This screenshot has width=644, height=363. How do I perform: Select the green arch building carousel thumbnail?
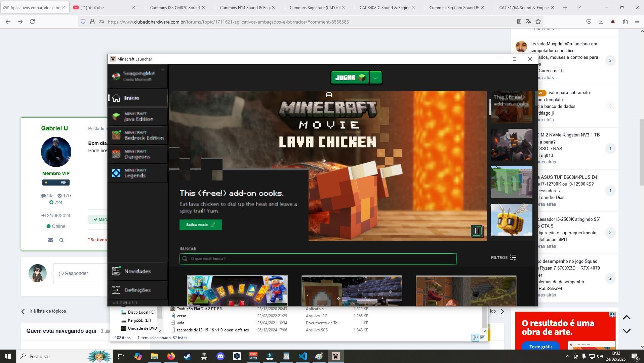pos(511,182)
